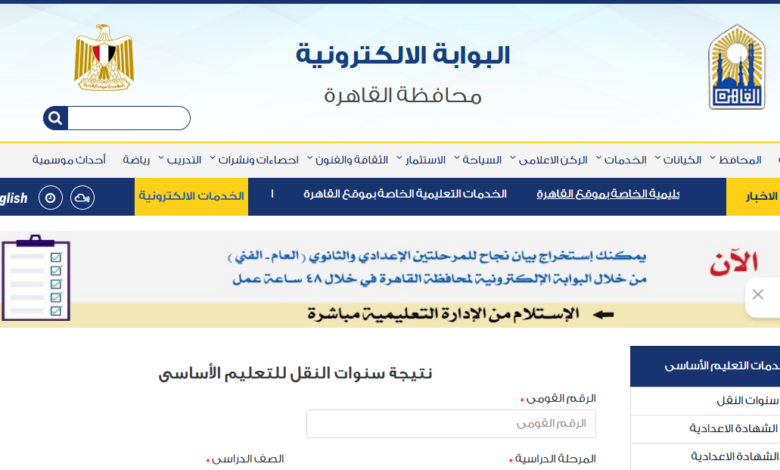
Task: Click the خدمات التعليم الأساسى sidebar header
Action: 705,366
